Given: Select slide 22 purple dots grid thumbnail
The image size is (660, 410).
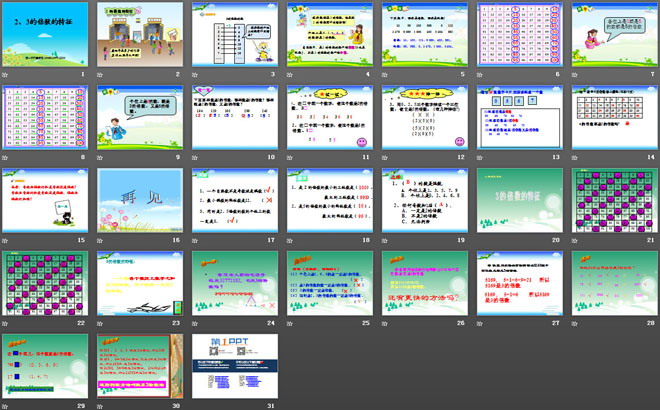Looking at the screenshot, I should click(45, 283).
